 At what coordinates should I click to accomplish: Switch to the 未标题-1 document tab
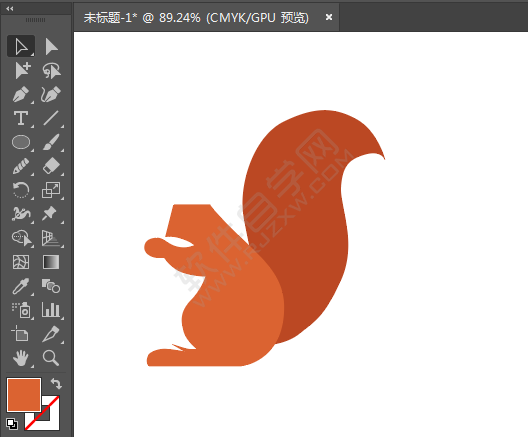196,18
